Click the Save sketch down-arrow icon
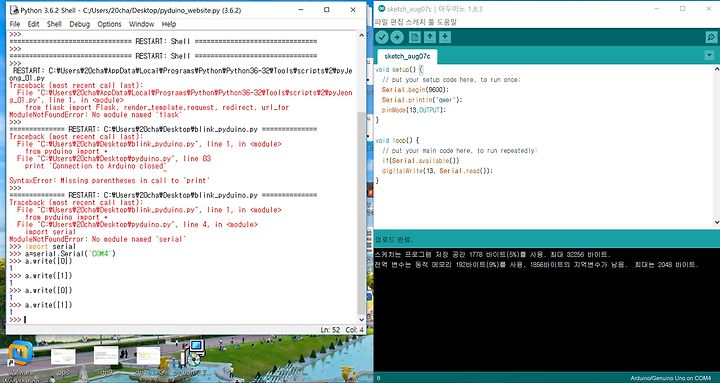The image size is (720, 383). [x=445, y=37]
